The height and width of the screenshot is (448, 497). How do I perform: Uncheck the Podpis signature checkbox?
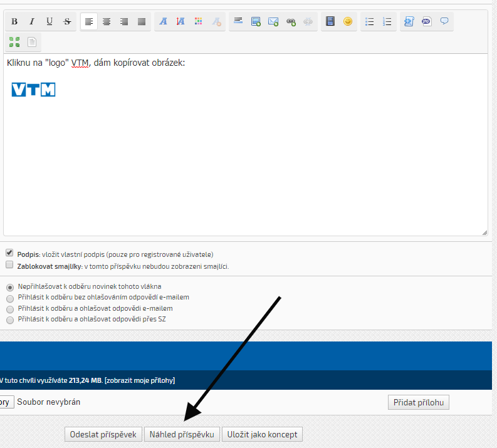tap(9, 253)
